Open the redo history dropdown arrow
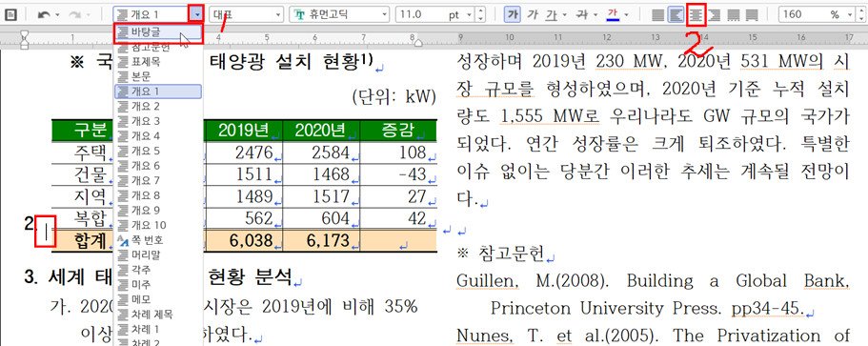 click(x=89, y=15)
